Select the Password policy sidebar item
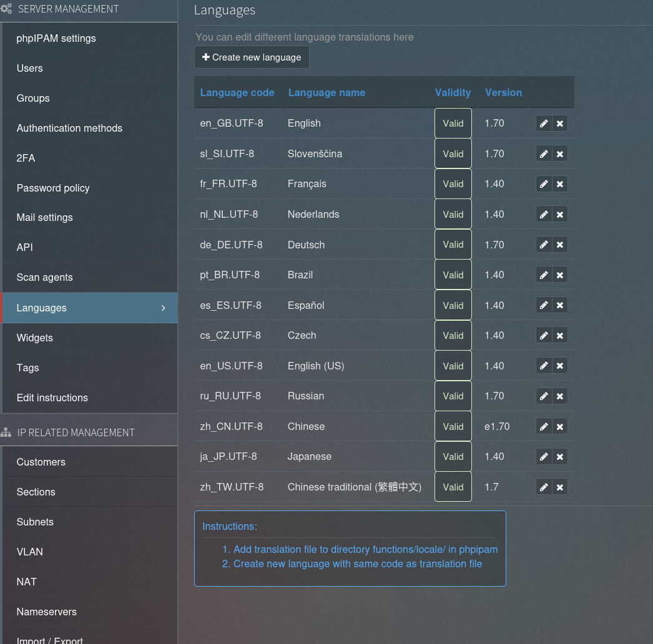Image resolution: width=653 pixels, height=644 pixels. coord(53,188)
